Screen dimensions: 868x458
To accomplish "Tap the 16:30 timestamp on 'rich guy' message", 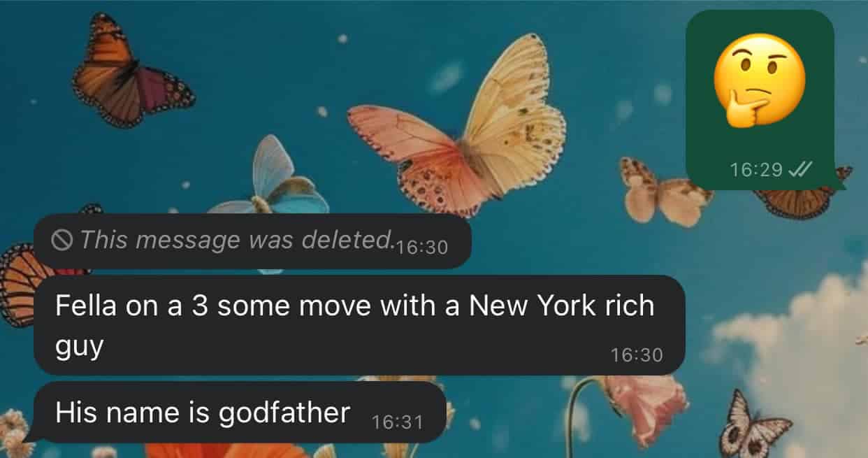I will (636, 355).
